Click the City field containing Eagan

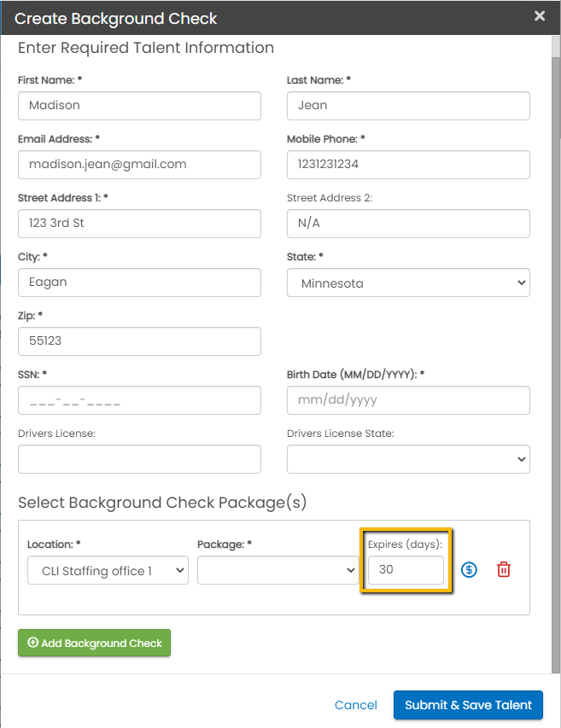139,282
